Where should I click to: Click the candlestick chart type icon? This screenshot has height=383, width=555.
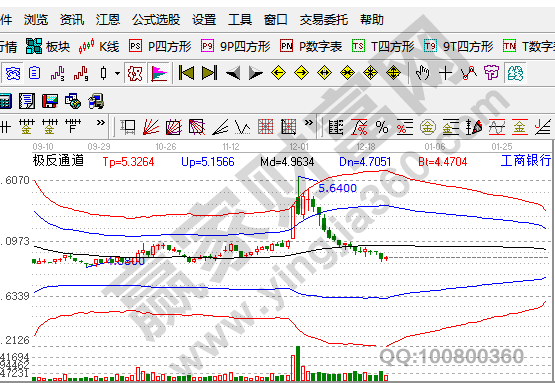point(103,73)
